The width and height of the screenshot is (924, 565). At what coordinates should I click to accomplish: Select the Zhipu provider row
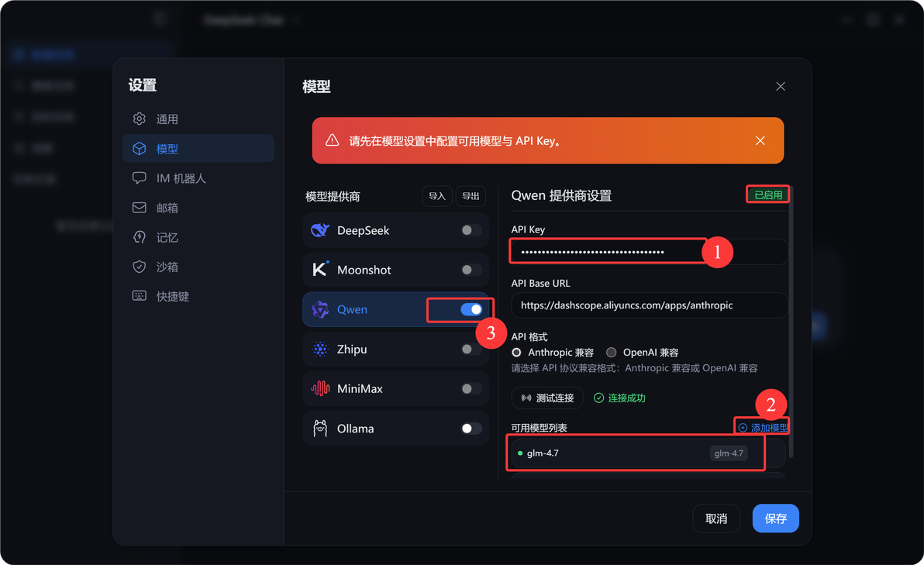click(x=395, y=349)
